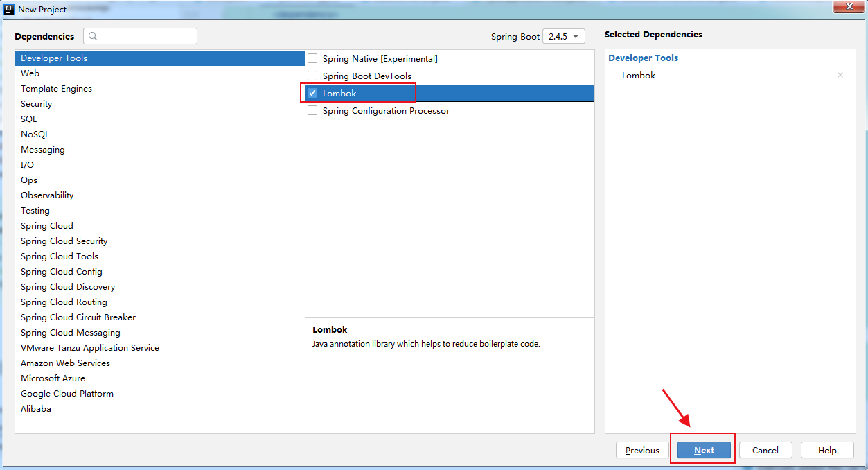Open the Security dependency category
Viewport: 868px width, 470px height.
coord(160,104)
